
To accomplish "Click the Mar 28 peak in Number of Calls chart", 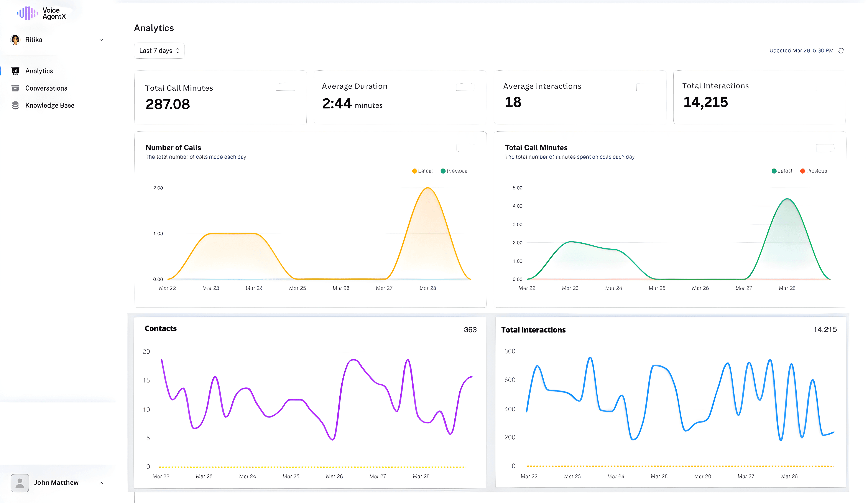I will point(428,188).
